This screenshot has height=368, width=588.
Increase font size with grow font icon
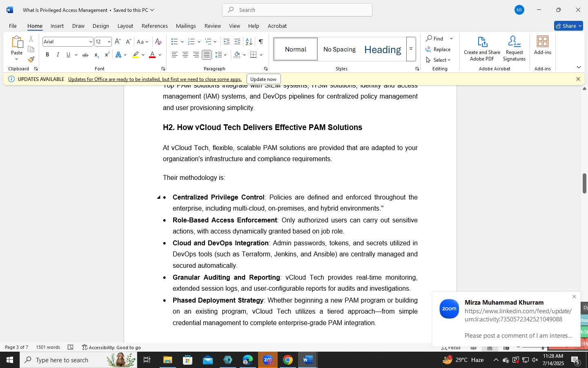118,42
